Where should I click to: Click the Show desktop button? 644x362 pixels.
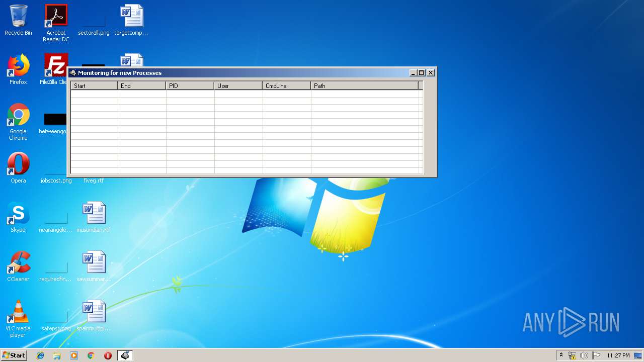coord(639,355)
